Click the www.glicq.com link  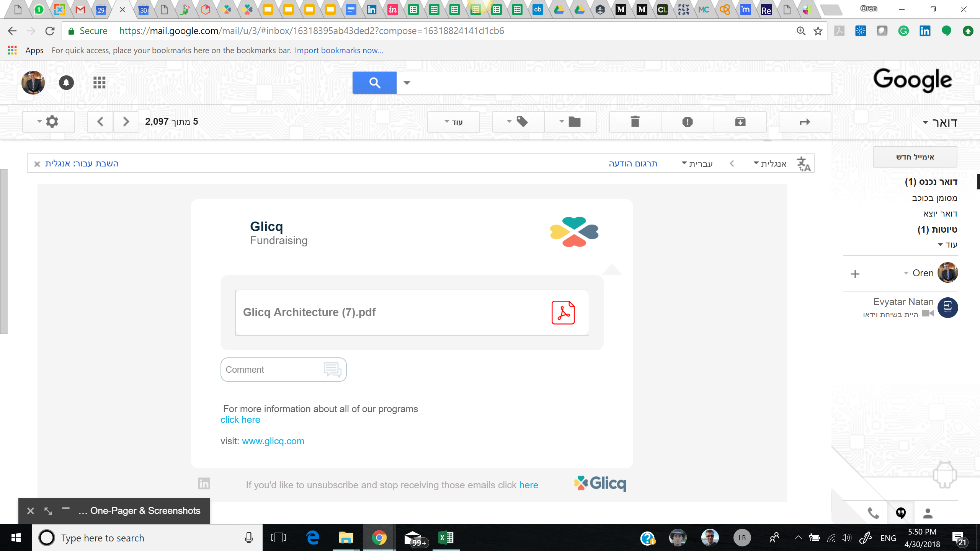click(x=273, y=441)
